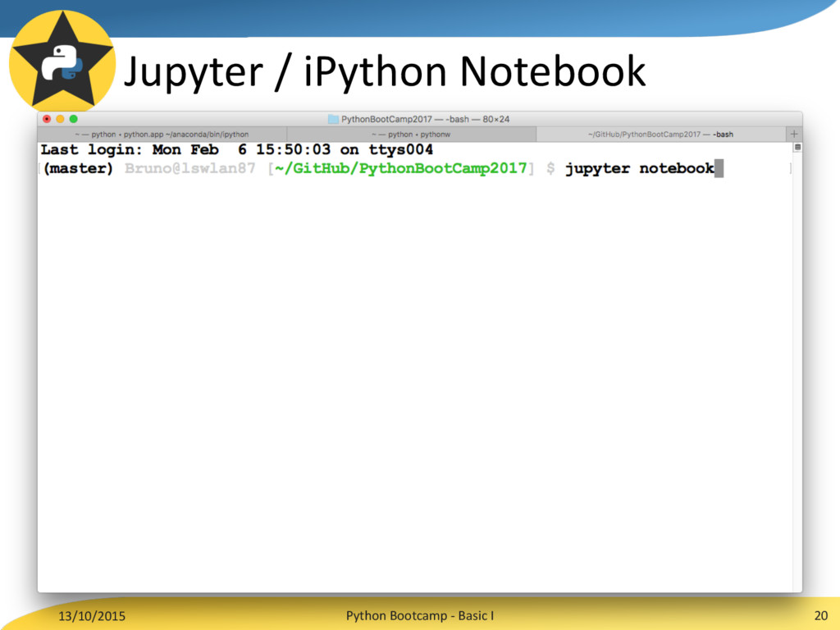Click the Bruno@lswlan87 prompt text

(190, 168)
